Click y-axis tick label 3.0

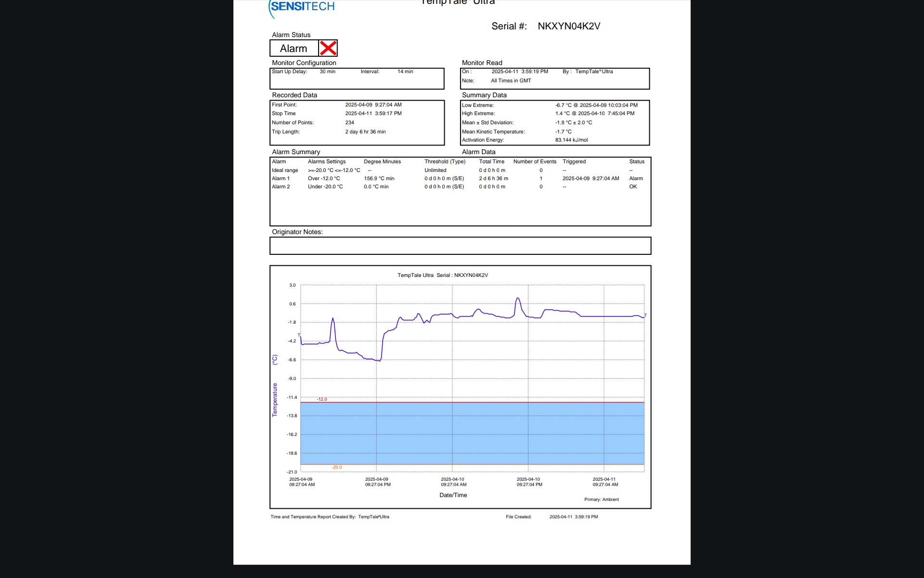point(292,285)
